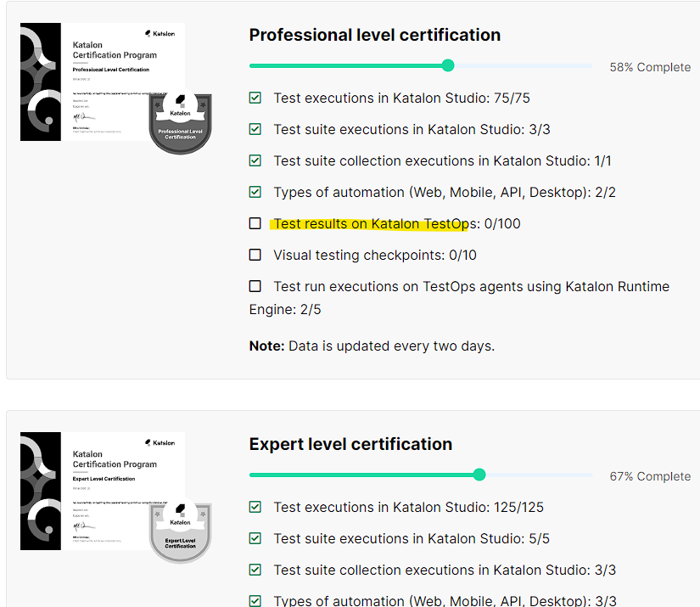Click the Expert level progress slider knob
Screen dimensions: 700x607
479,475
